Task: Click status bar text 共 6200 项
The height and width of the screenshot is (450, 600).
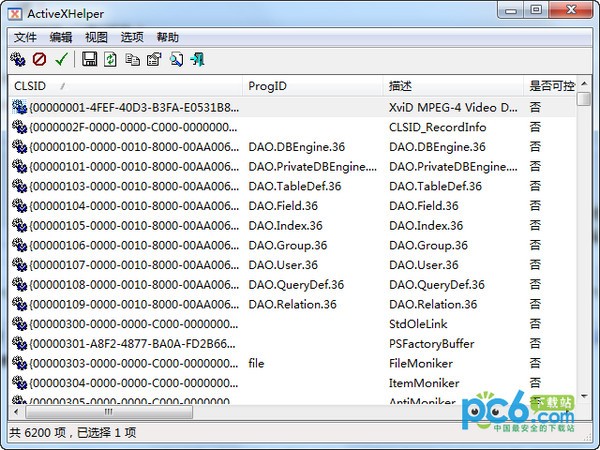Action: coord(38,433)
